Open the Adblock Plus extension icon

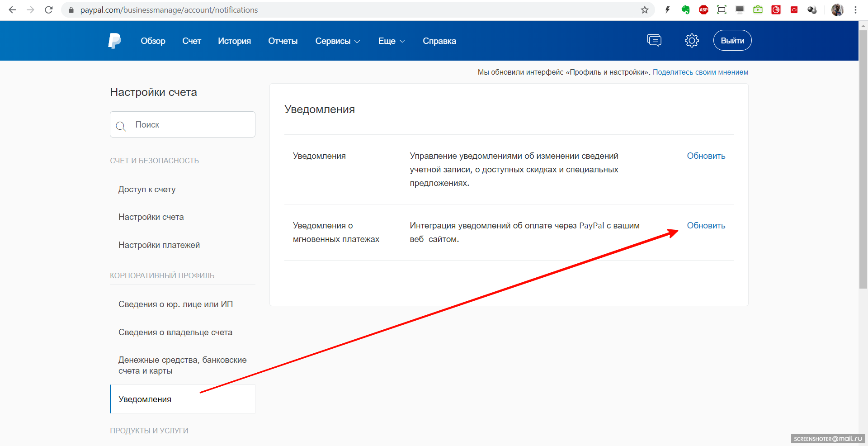click(703, 10)
